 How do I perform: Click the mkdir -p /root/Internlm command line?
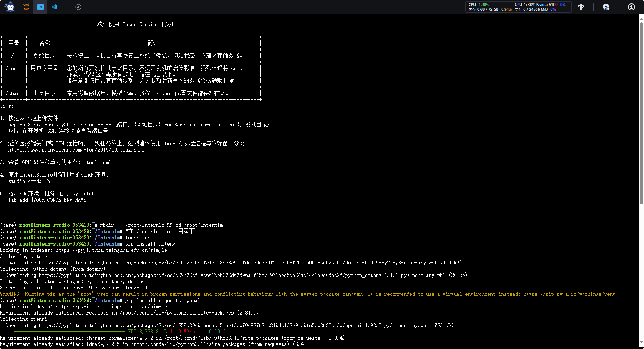point(162,225)
